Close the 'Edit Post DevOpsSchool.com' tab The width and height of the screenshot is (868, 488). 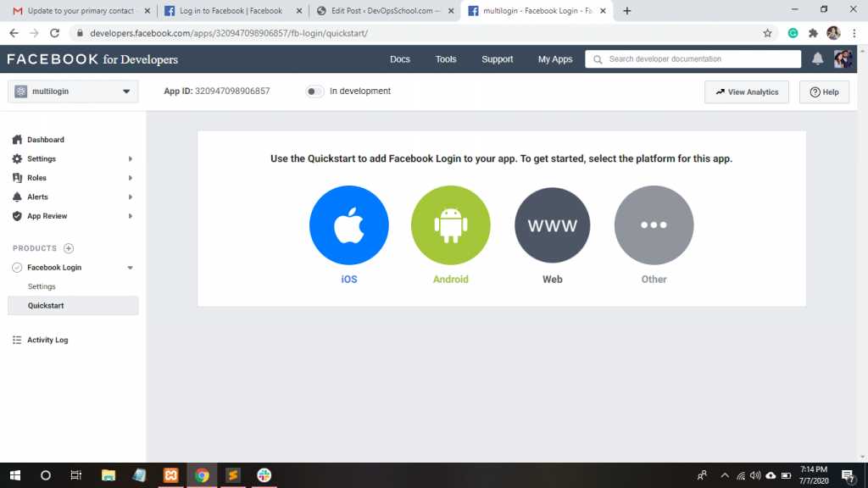[451, 10]
